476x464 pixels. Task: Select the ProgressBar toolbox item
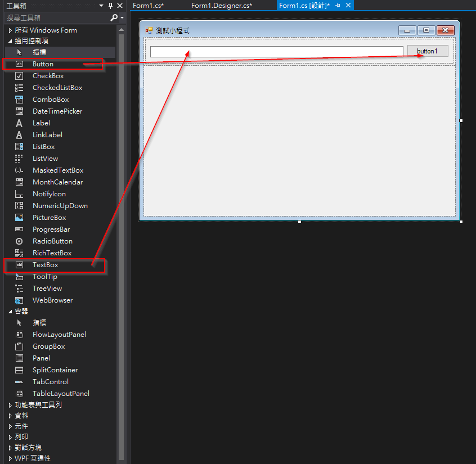coord(51,229)
